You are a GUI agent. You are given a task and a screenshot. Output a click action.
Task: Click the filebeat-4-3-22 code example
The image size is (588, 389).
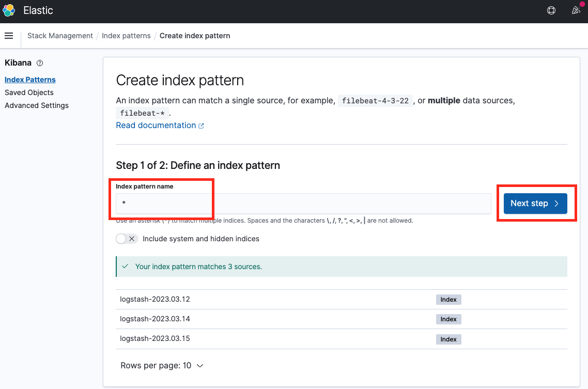click(x=375, y=100)
